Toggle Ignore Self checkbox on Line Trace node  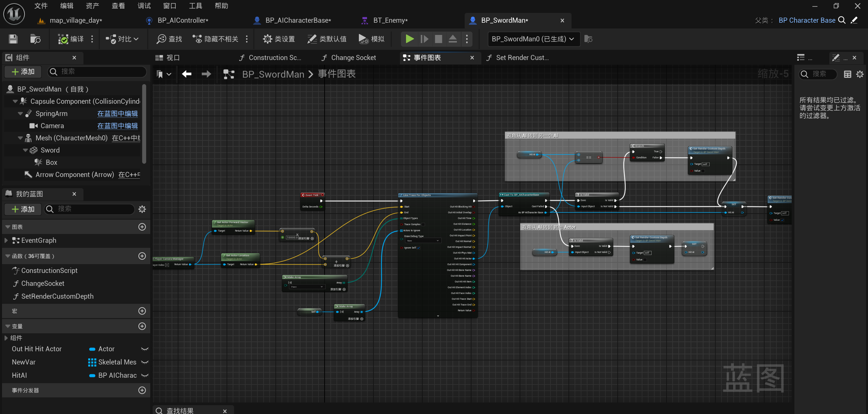(x=419, y=248)
